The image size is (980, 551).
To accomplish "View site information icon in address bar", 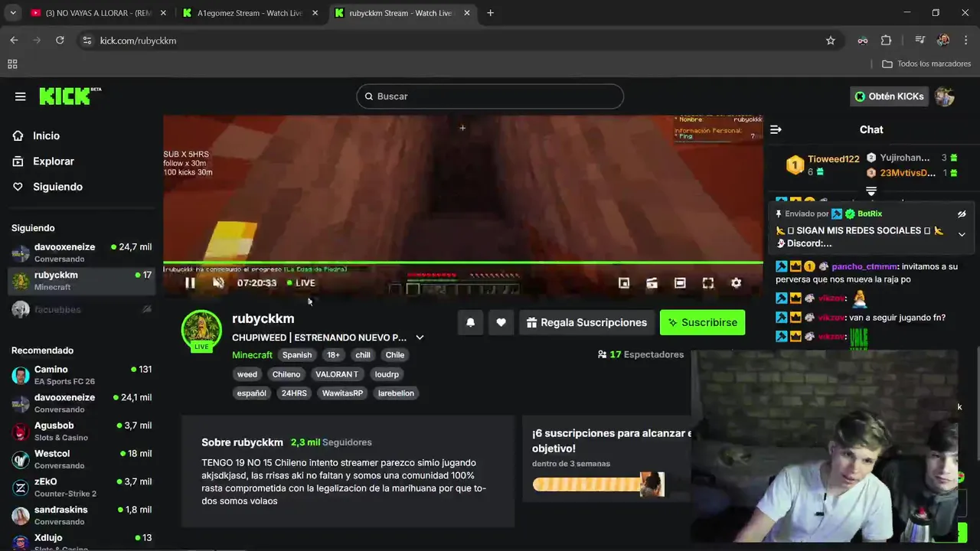I will pyautogui.click(x=87, y=41).
